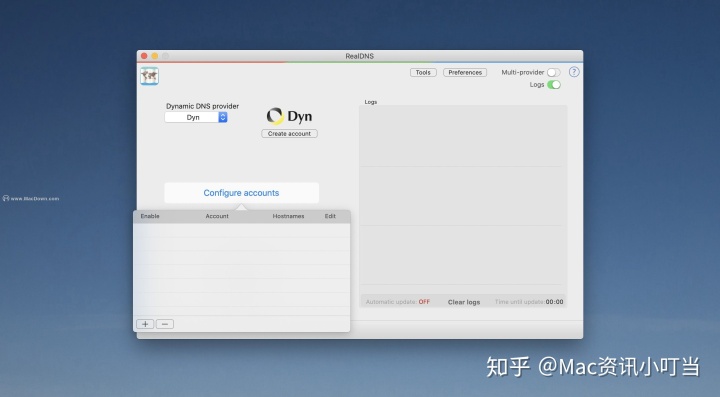Click the Edit column header
720x397 pixels.
point(330,216)
